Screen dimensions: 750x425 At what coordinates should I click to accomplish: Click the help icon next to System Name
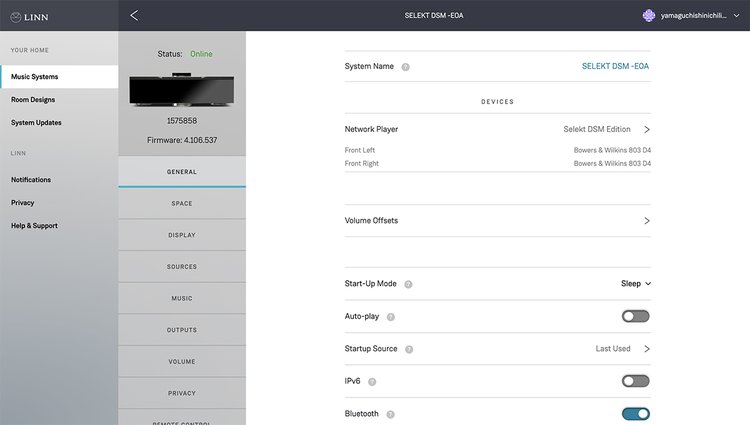(405, 67)
